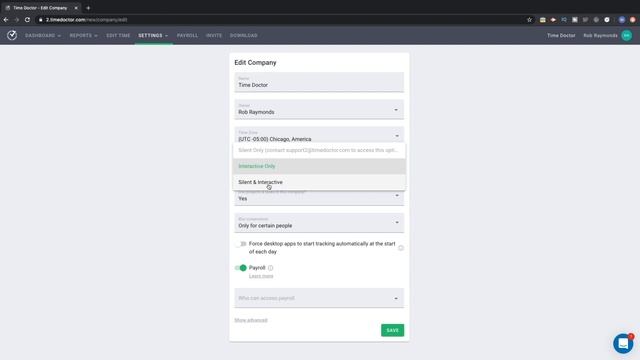Open the Dashboard menu
This screenshot has width=640, height=360.
click(43, 36)
